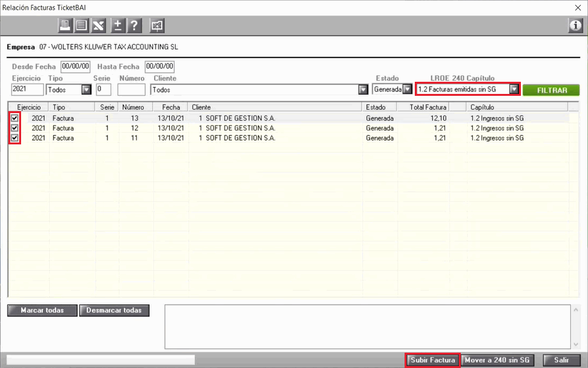The image size is (588, 368).
Task: Open the Tipo dropdown showing Todos
Action: pos(86,90)
